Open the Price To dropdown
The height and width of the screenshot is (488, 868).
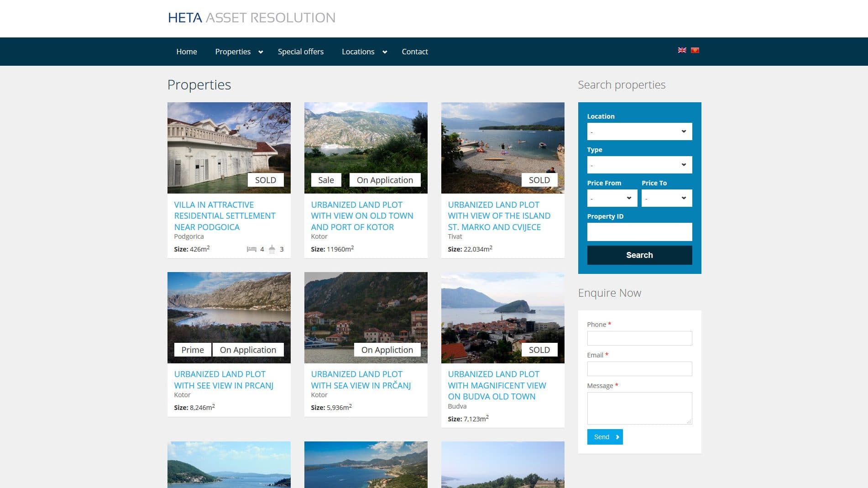coord(667,198)
